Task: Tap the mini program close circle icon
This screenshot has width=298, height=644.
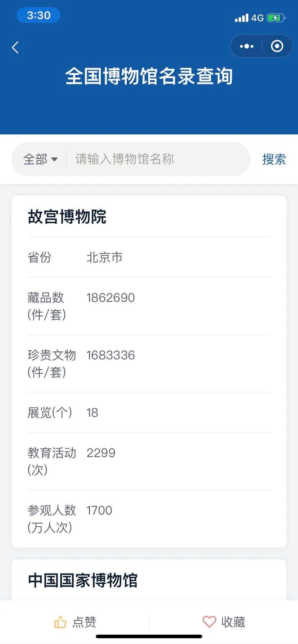Action: (x=277, y=46)
